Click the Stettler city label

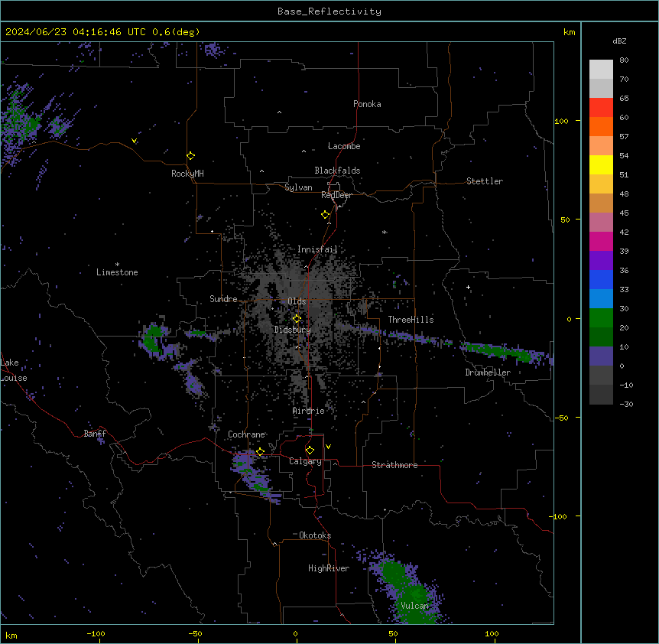point(485,181)
